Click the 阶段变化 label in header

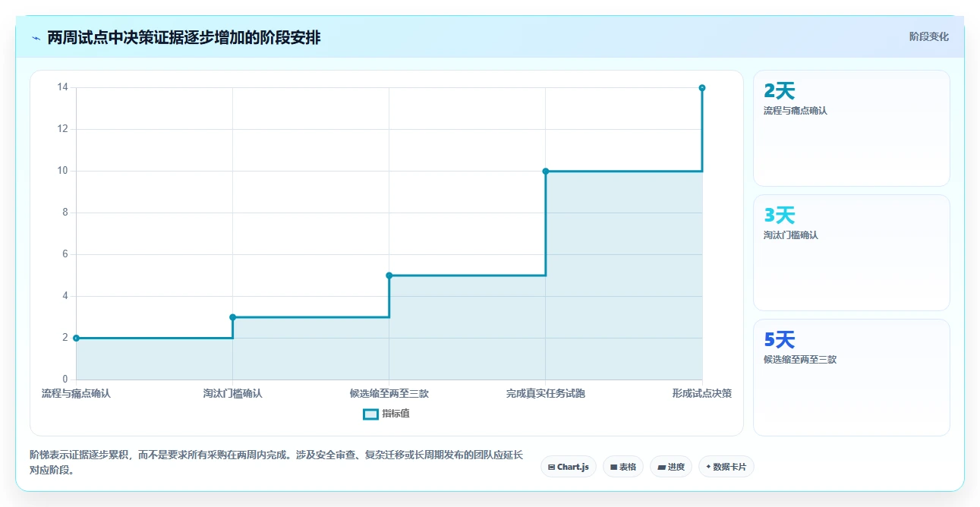pyautogui.click(x=929, y=36)
